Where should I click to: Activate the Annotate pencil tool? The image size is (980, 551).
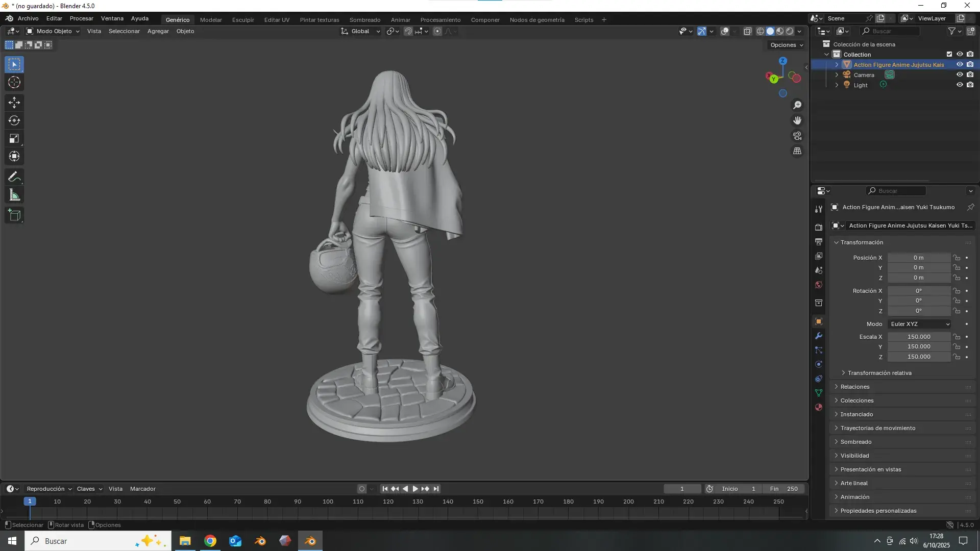click(x=14, y=177)
